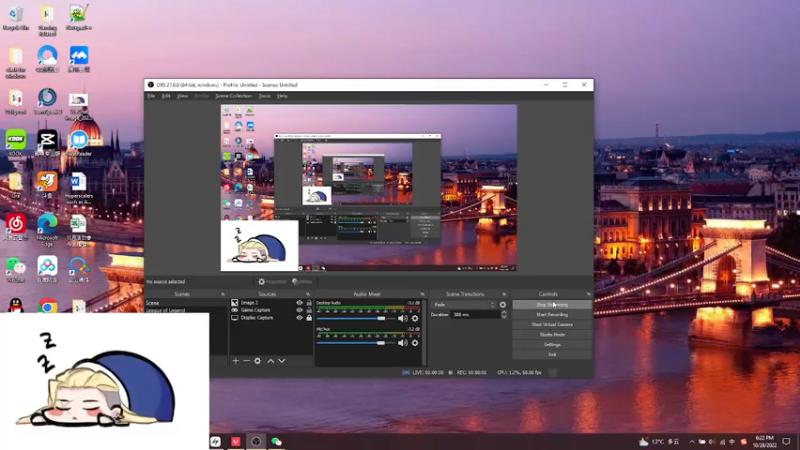Pop out the Audio Mixer dock panel
This screenshot has width=800, height=450.
tap(421, 294)
